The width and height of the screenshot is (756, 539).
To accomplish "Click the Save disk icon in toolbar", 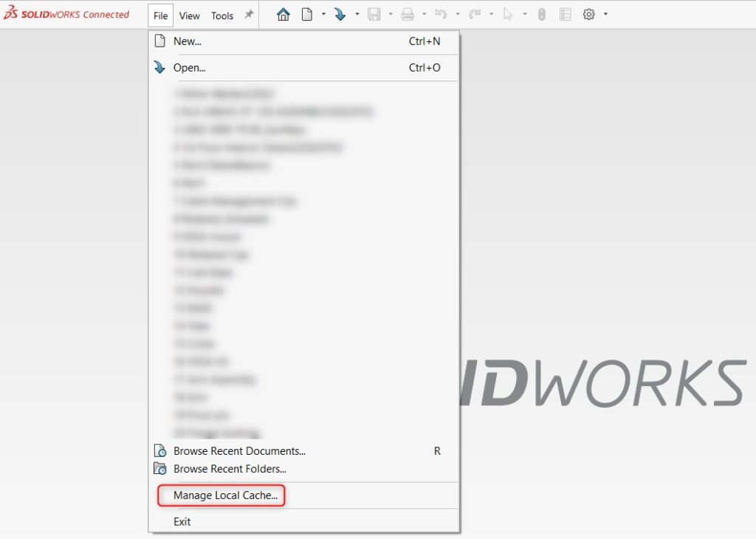I will click(374, 15).
